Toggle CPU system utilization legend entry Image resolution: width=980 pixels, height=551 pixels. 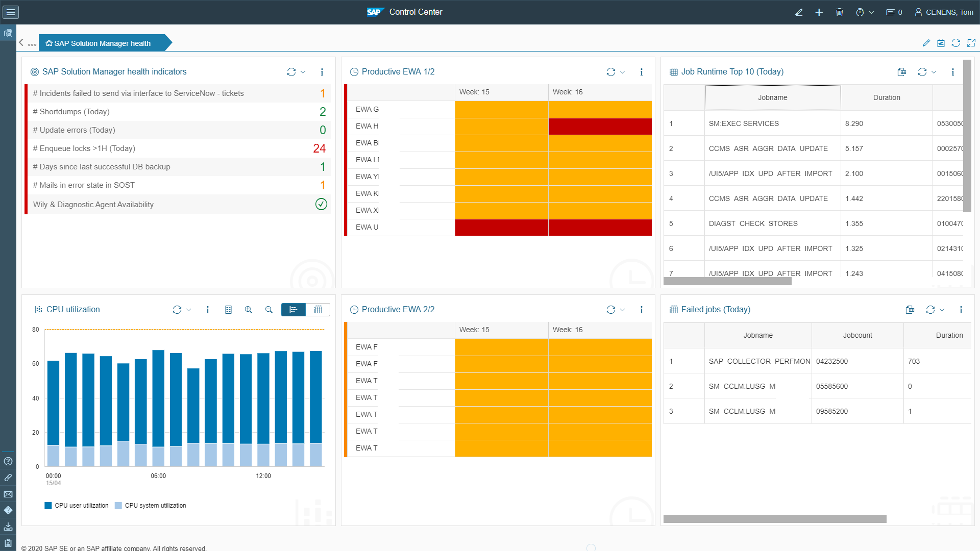coord(151,506)
